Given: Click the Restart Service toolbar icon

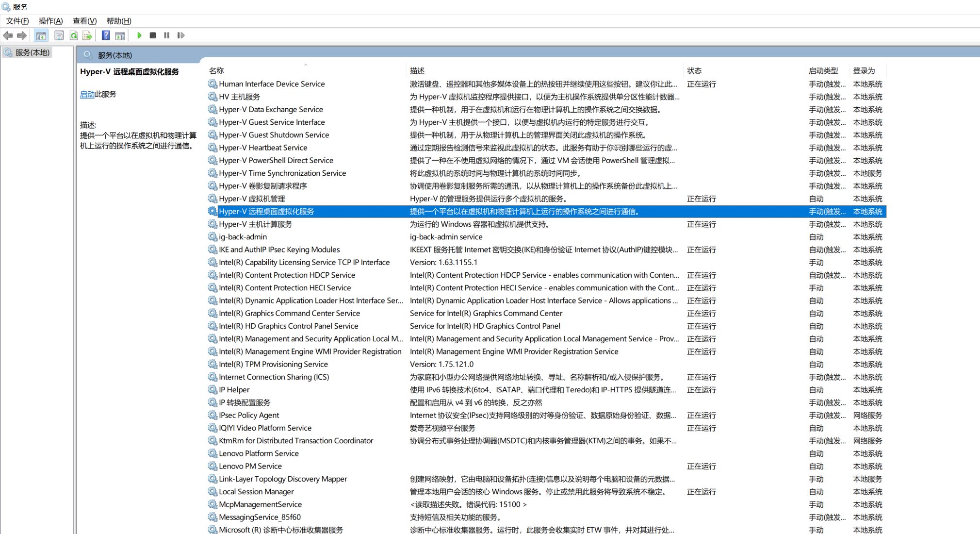Looking at the screenshot, I should point(181,35).
